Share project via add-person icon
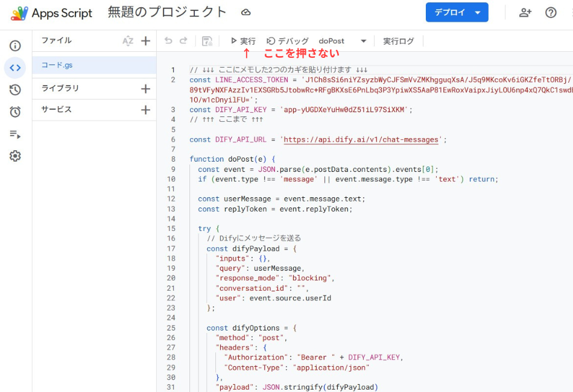Viewport: 573px width, 392px height. point(525,12)
